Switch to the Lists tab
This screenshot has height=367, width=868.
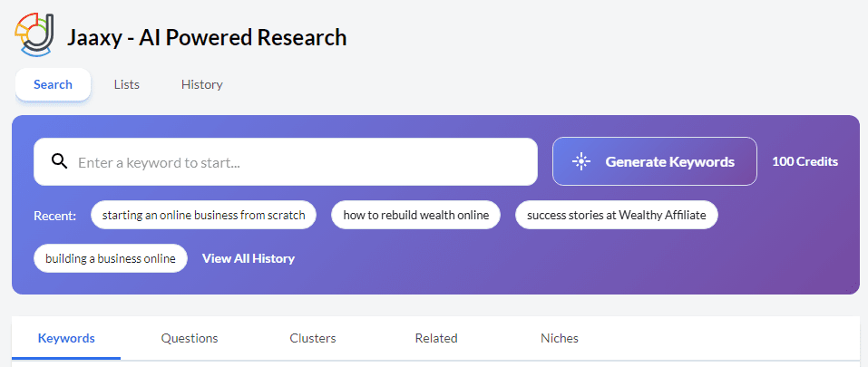pyautogui.click(x=127, y=84)
